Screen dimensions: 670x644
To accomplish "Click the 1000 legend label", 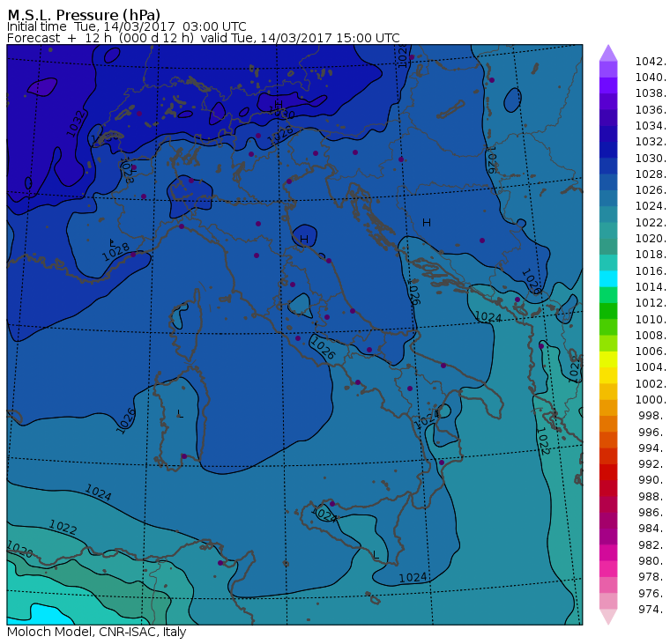I will point(651,399).
